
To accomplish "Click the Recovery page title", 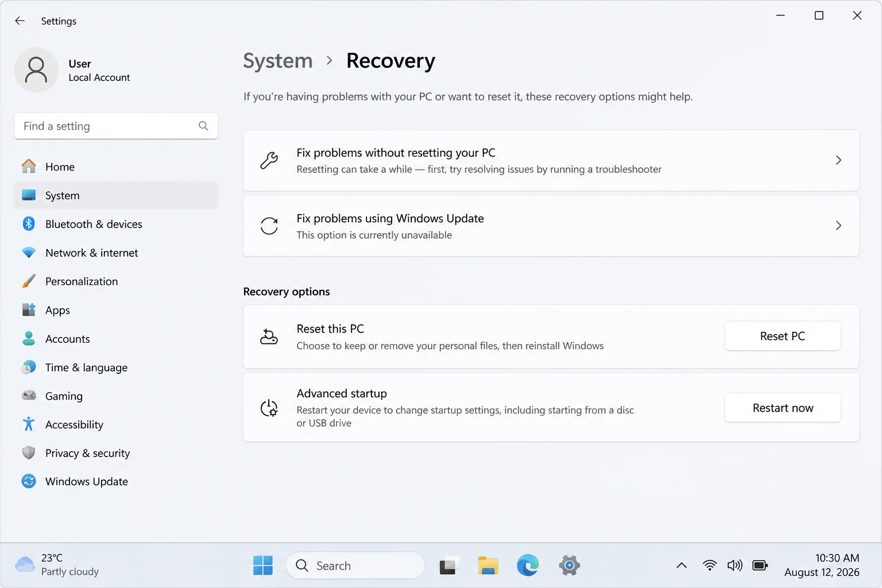I will (x=390, y=61).
